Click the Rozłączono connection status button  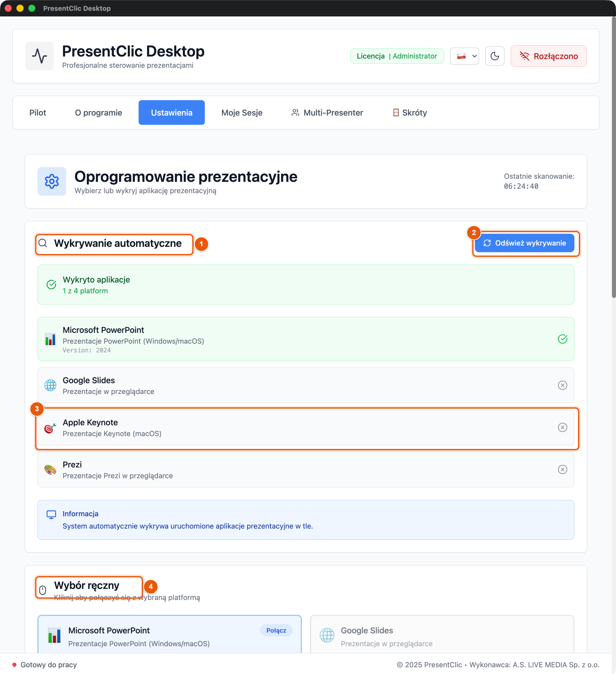pos(549,56)
